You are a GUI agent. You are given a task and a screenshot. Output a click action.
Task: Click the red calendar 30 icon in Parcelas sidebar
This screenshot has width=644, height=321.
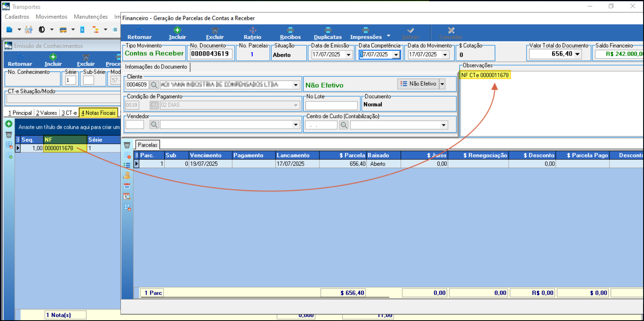(127, 186)
